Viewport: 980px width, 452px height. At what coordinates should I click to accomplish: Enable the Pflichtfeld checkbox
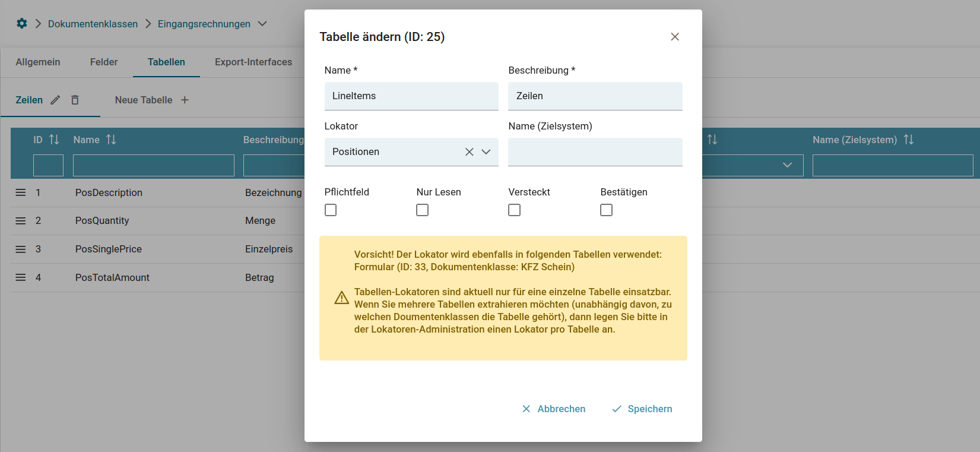click(331, 210)
